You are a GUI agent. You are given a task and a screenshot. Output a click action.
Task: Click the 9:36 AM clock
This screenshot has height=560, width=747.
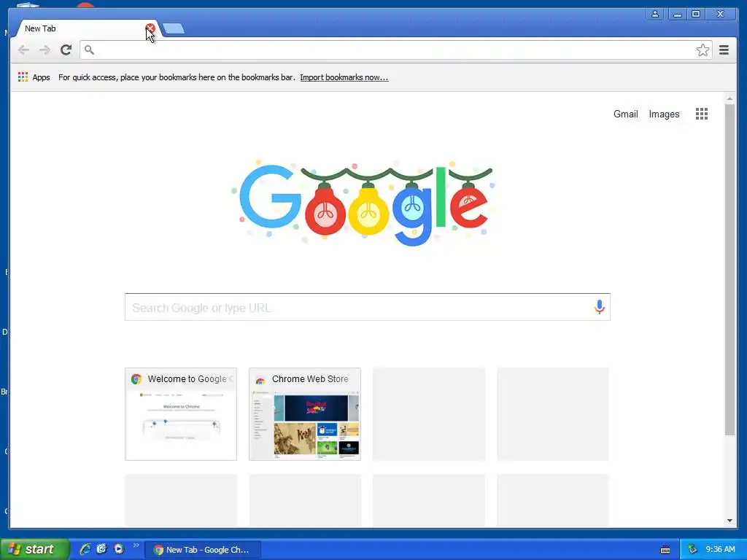720,550
